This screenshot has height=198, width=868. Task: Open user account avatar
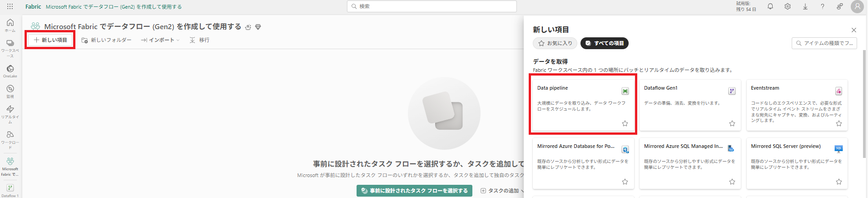coord(857,6)
